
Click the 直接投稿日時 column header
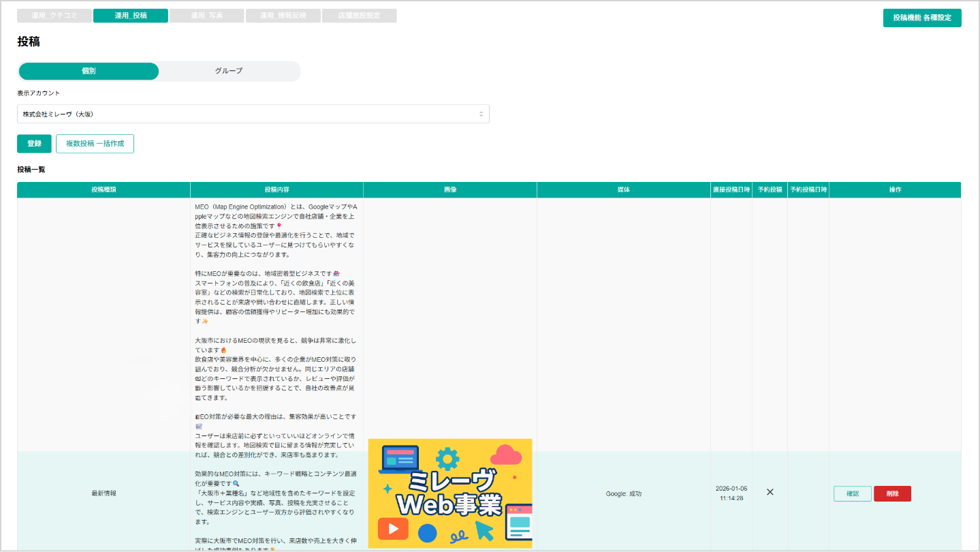pos(731,189)
